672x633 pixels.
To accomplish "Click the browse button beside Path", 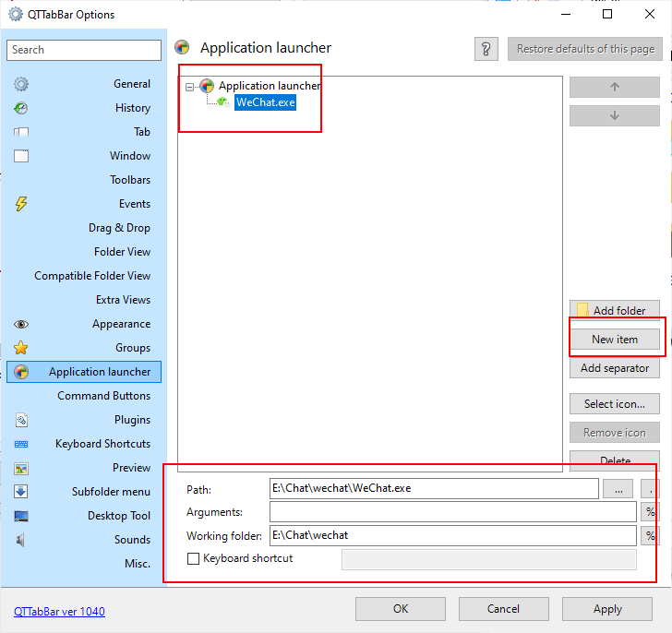I will tap(618, 488).
